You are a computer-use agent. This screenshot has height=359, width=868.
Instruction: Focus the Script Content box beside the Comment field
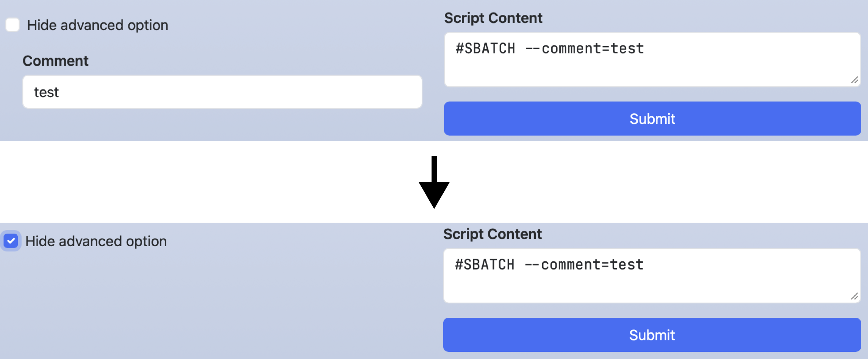(652, 68)
